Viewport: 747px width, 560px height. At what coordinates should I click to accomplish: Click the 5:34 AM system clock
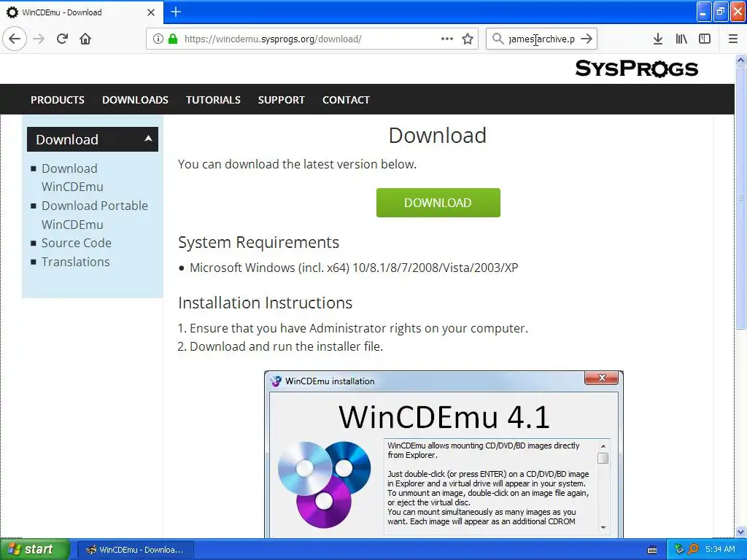coord(720,549)
